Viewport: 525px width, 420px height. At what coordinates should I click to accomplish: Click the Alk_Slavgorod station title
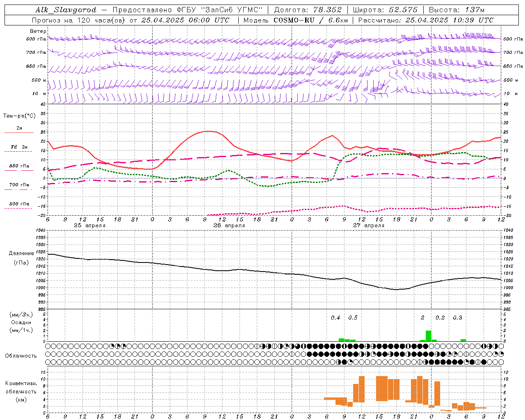click(x=66, y=10)
